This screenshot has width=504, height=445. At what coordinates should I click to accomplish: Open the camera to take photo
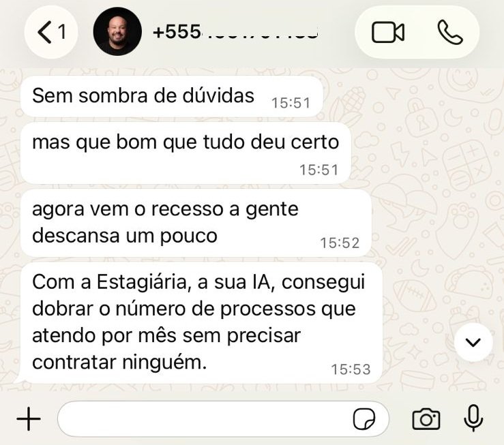pyautogui.click(x=426, y=418)
